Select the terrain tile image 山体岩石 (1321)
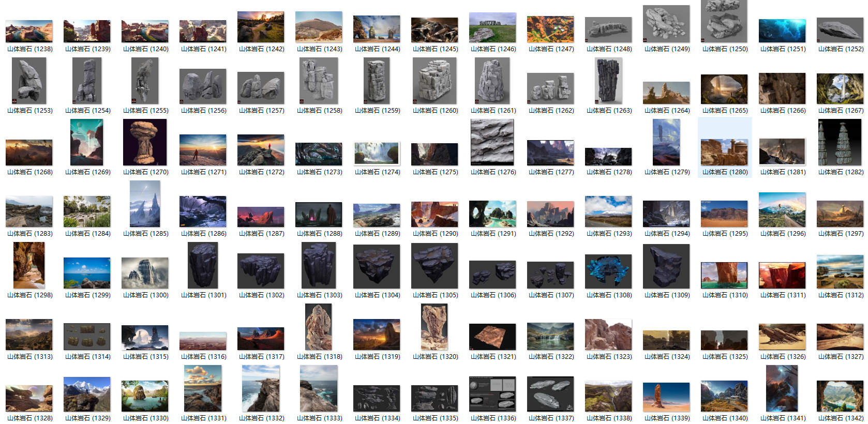 click(x=492, y=336)
